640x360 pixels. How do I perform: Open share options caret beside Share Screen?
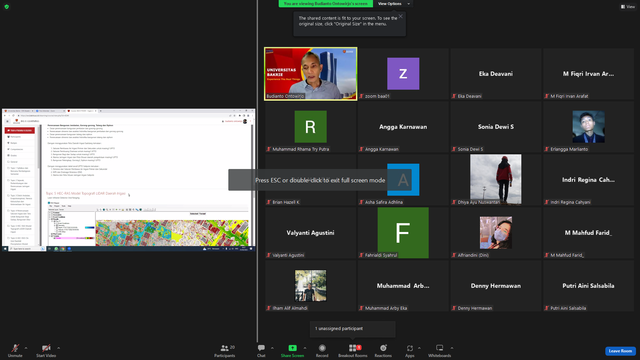tap(305, 348)
